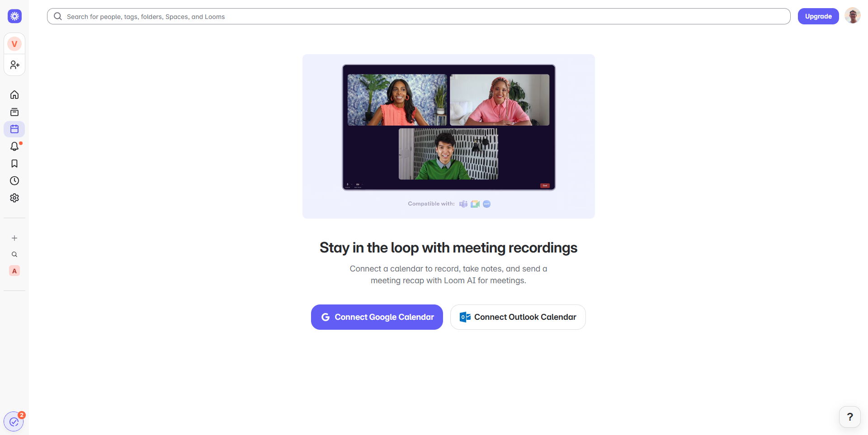Image resolution: width=868 pixels, height=435 pixels.
Task: Select the Meetings calendar icon
Action: pyautogui.click(x=14, y=129)
